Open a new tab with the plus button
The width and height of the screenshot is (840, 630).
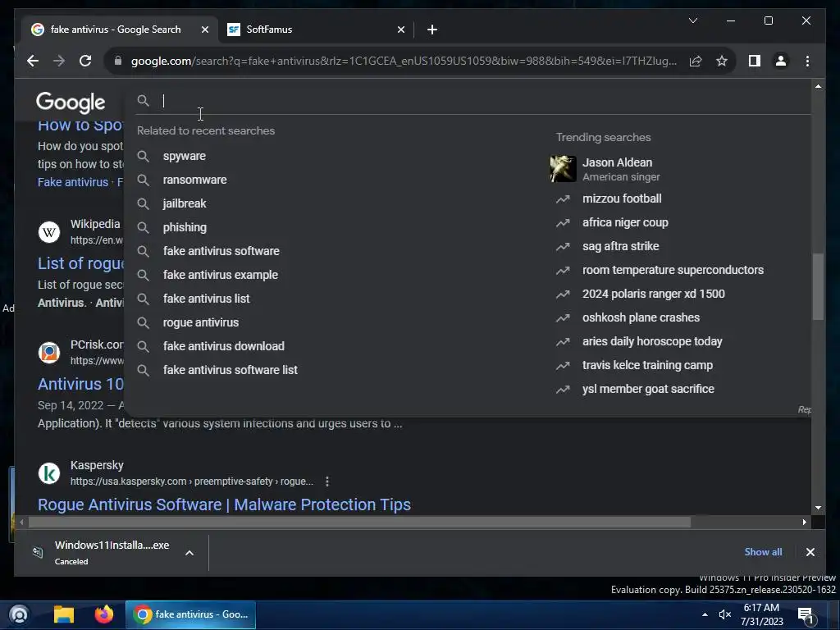(432, 30)
